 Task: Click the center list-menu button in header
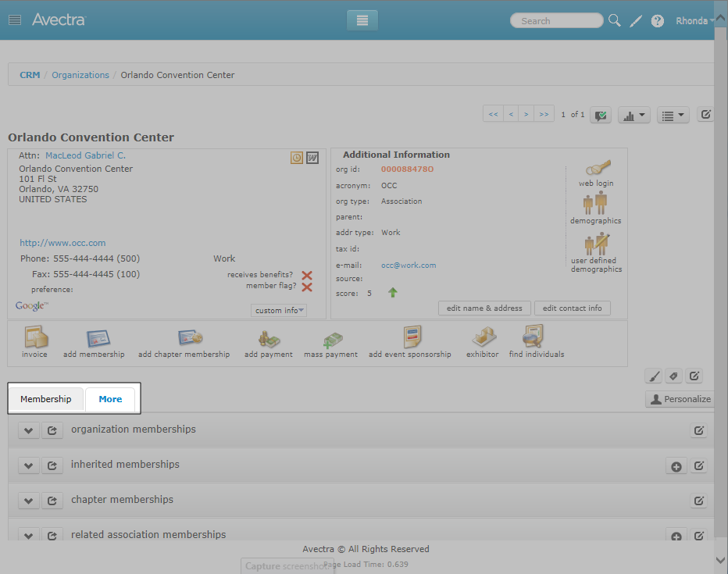point(362,20)
